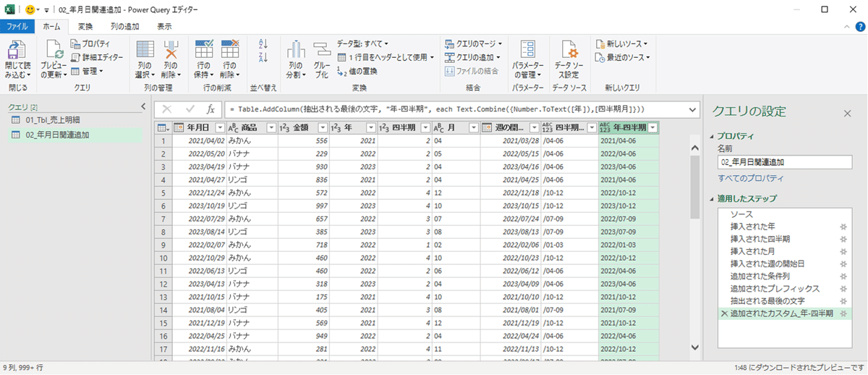
Task: Delete the 追加されたカスタム_年-四半期 step via X
Action: pyautogui.click(x=723, y=313)
